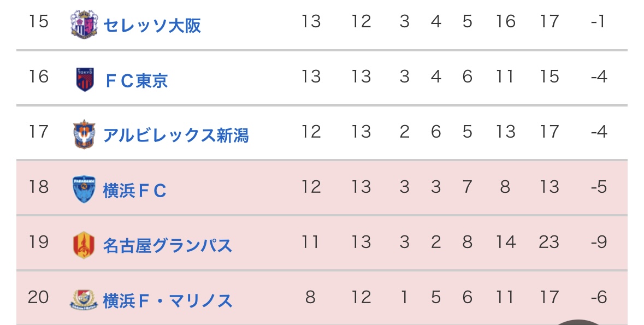644x325 pixels.
Task: Click the Nagoya Grampus team crest
Action: (x=84, y=245)
